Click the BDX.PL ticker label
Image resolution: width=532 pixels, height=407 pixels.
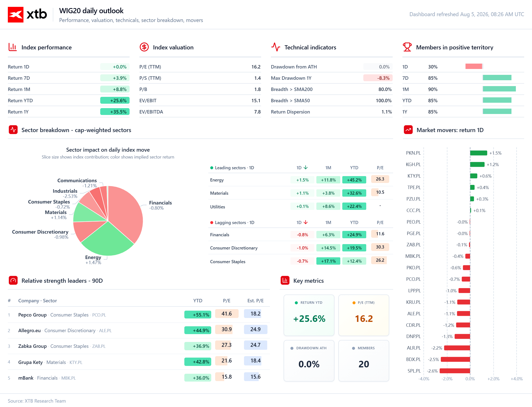413,359
